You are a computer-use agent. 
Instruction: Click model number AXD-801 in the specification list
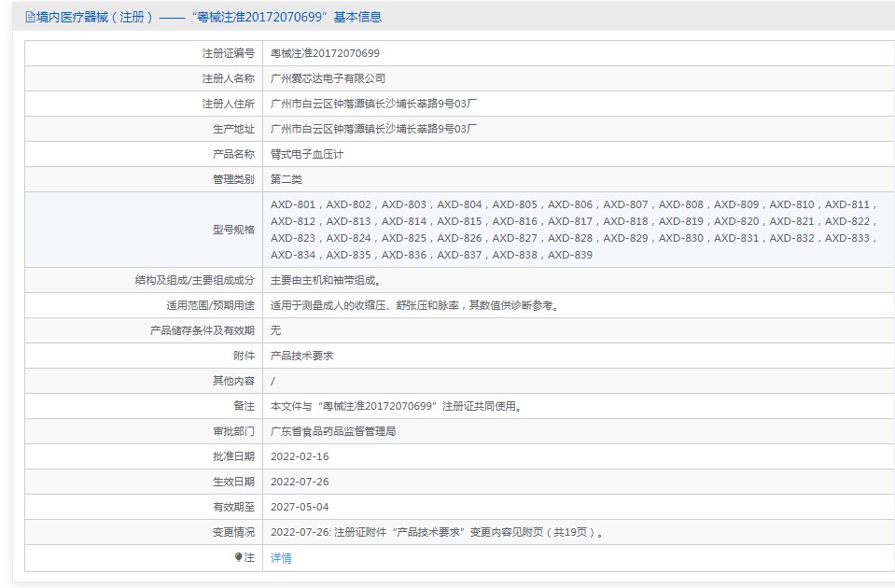click(293, 204)
